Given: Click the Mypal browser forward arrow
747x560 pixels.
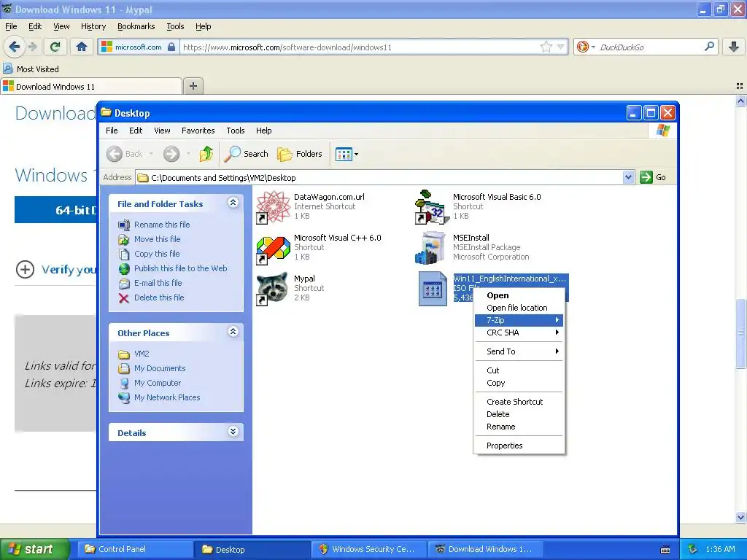Looking at the screenshot, I should (x=32, y=47).
